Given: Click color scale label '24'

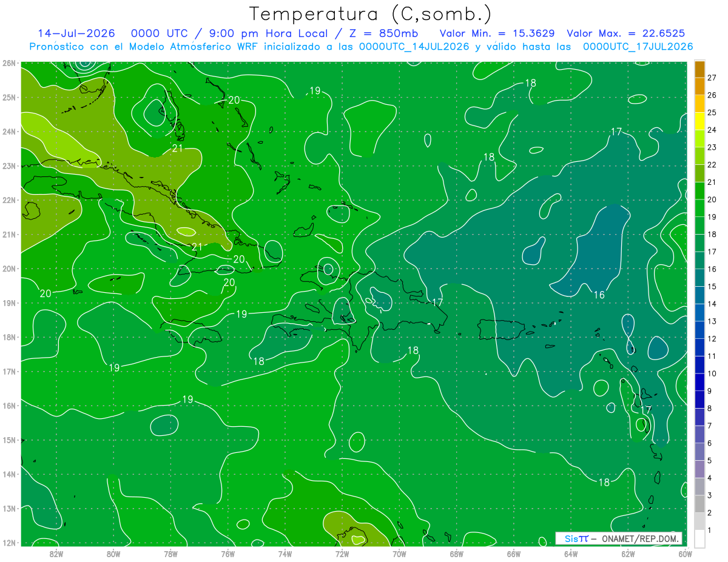Looking at the screenshot, I should coord(712,130).
